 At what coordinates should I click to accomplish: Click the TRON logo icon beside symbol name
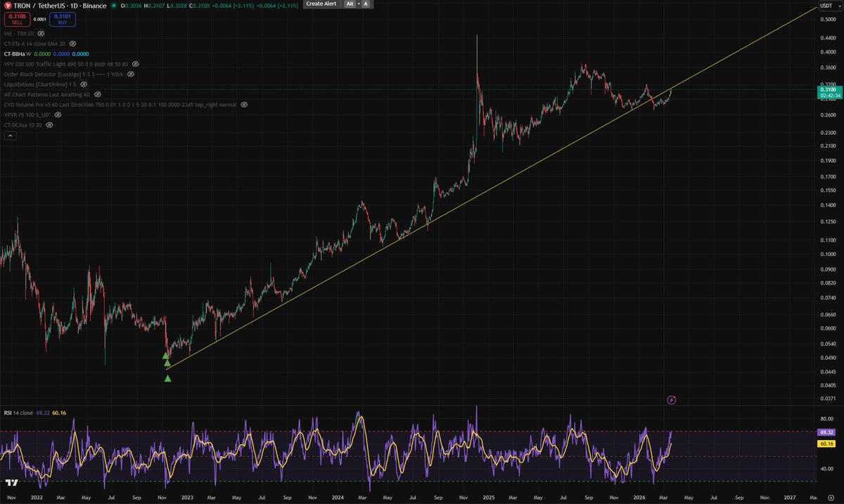point(8,4)
